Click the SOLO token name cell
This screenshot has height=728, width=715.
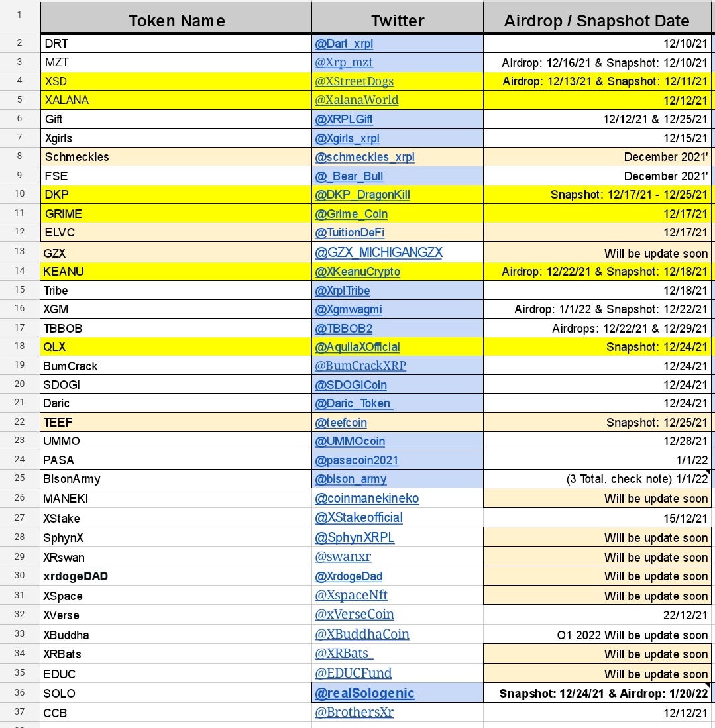point(176,693)
